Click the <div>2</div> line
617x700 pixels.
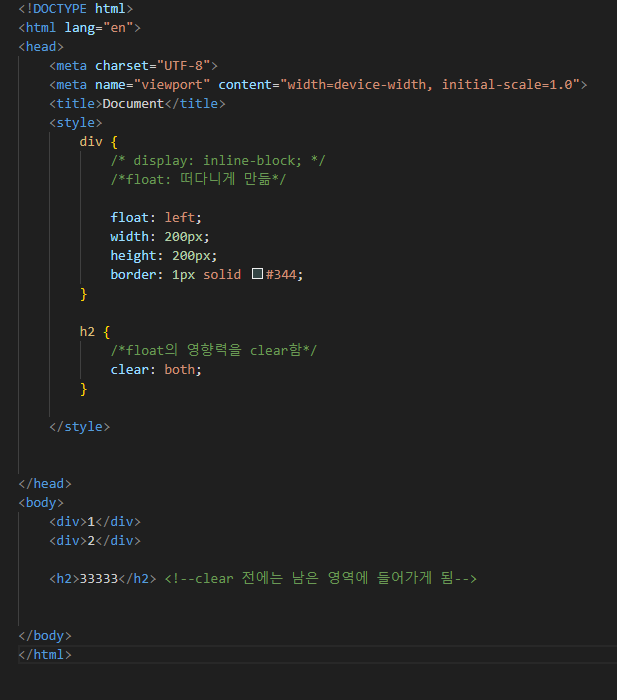click(x=95, y=541)
